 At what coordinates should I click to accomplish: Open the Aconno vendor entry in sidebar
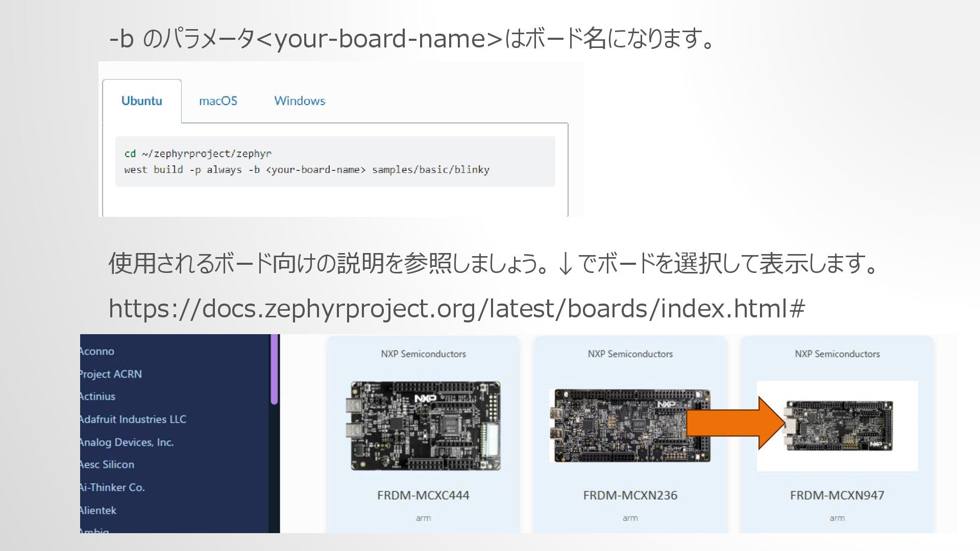pos(97,352)
